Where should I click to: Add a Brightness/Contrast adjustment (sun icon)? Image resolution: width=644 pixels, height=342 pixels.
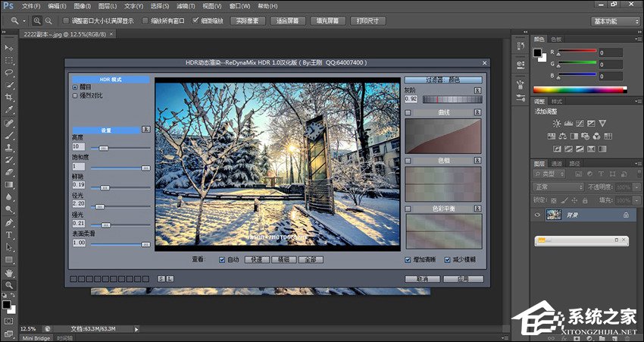click(x=557, y=123)
